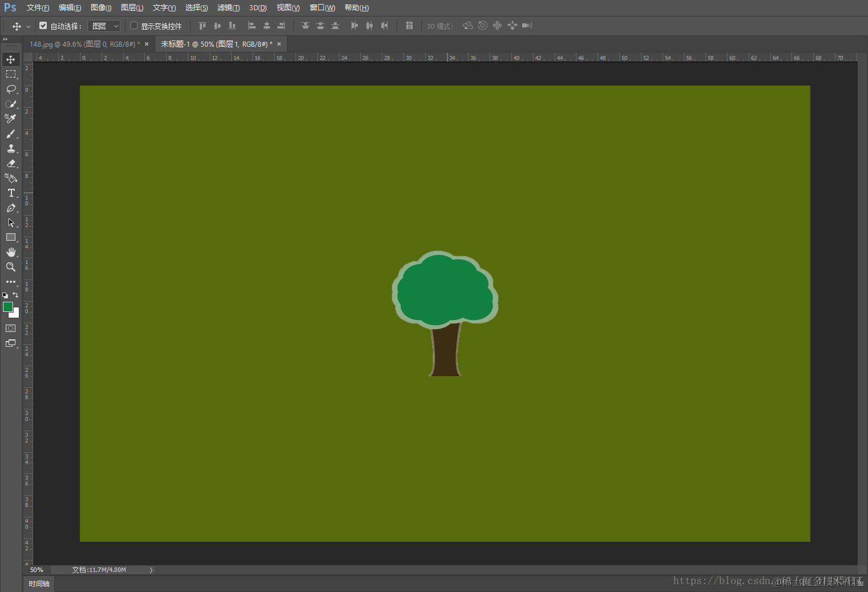Open the 帮助(H) menu
This screenshot has width=868, height=592.
tap(357, 7)
